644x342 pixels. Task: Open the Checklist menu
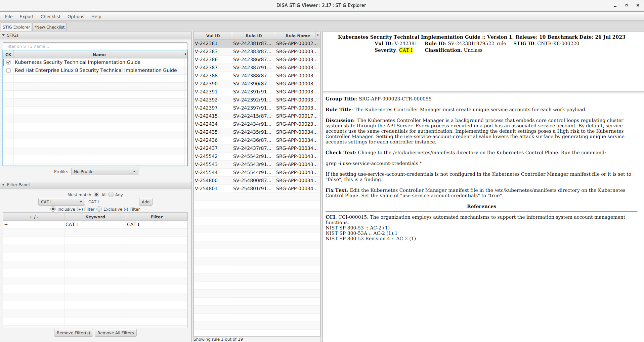(x=50, y=16)
